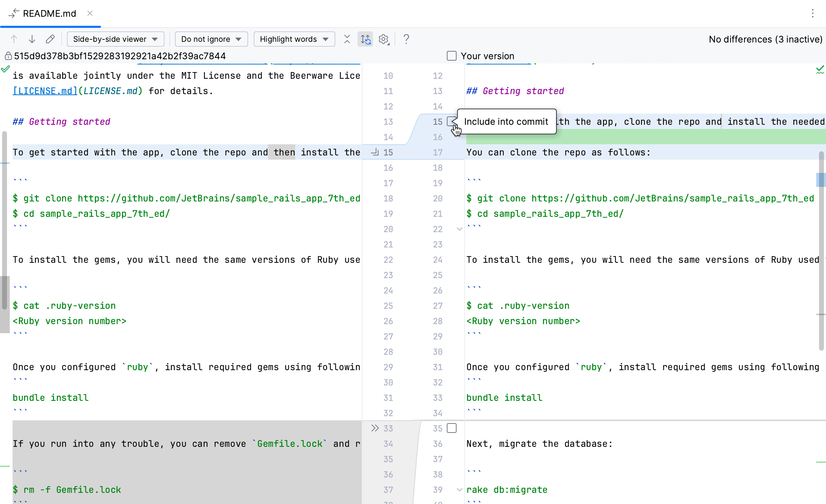Go to the previous difference arrow icon
Viewport: 826px width, 504px height.
14,39
